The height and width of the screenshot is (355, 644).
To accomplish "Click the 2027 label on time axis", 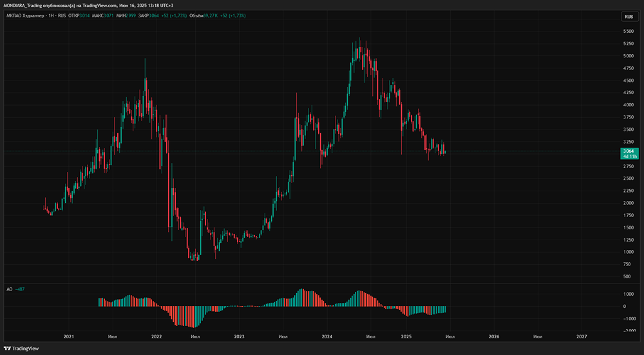I will pyautogui.click(x=582, y=336).
